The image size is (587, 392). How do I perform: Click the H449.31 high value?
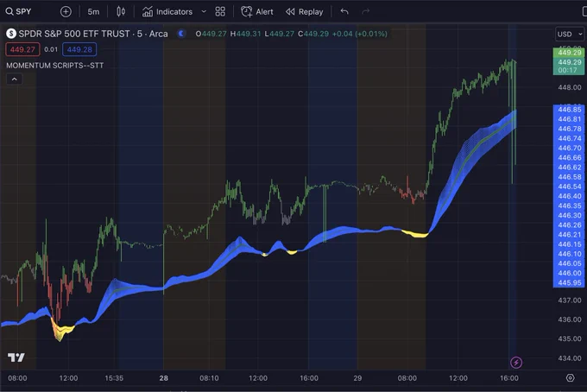coord(245,34)
